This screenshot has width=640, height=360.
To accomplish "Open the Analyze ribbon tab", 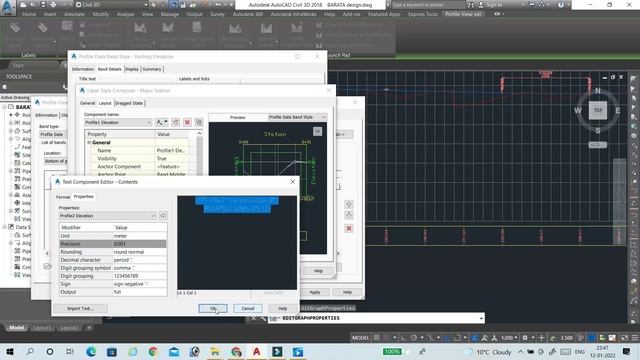I will pos(126,14).
